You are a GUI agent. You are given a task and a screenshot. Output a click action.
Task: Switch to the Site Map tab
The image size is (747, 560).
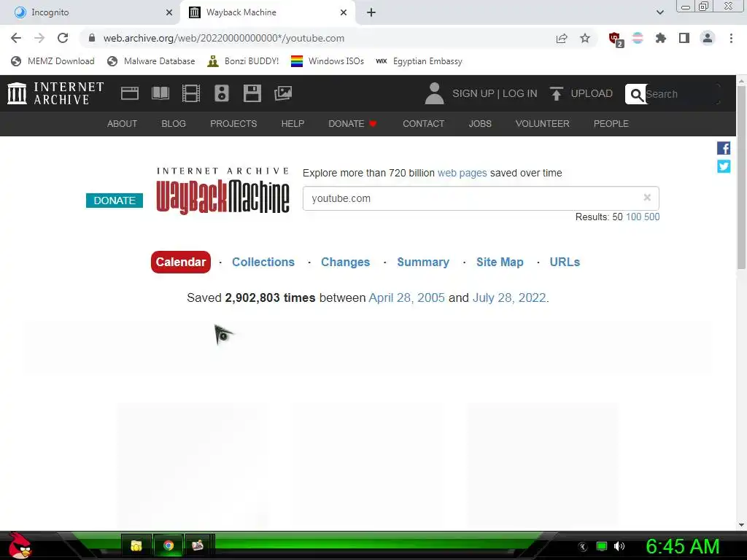click(x=500, y=262)
